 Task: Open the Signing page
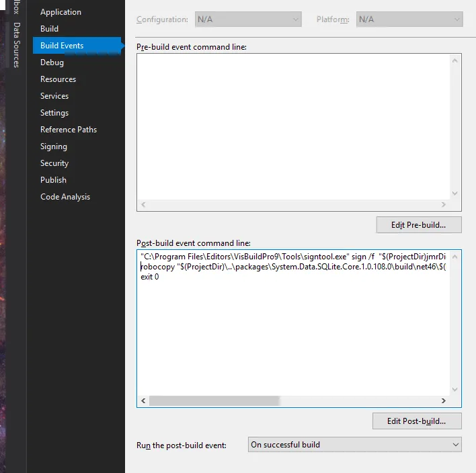(53, 146)
